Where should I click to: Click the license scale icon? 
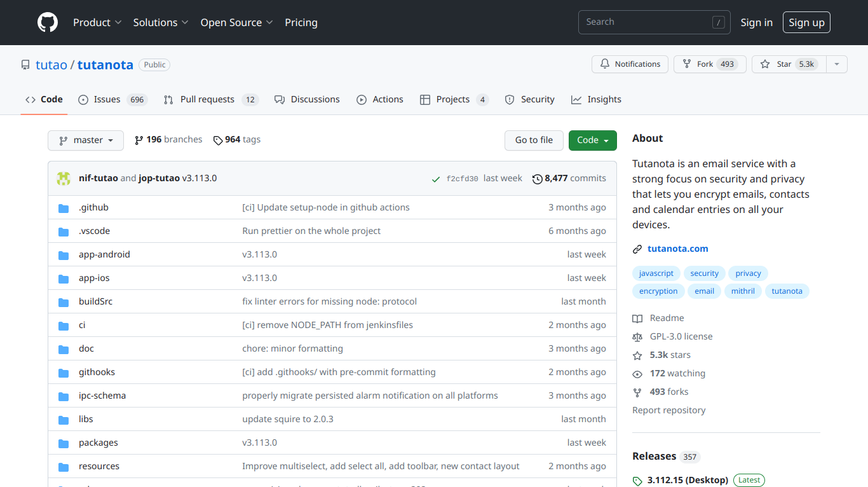(637, 337)
